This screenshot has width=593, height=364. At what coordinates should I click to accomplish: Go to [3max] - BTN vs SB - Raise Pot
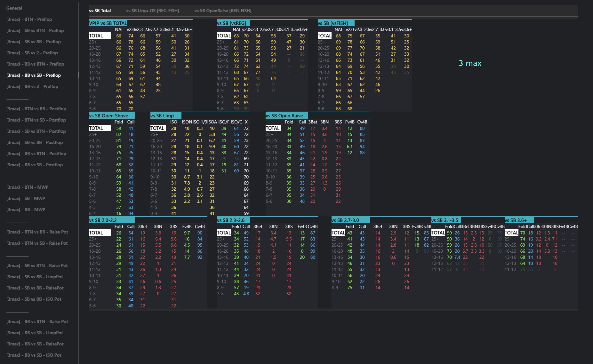(37, 243)
